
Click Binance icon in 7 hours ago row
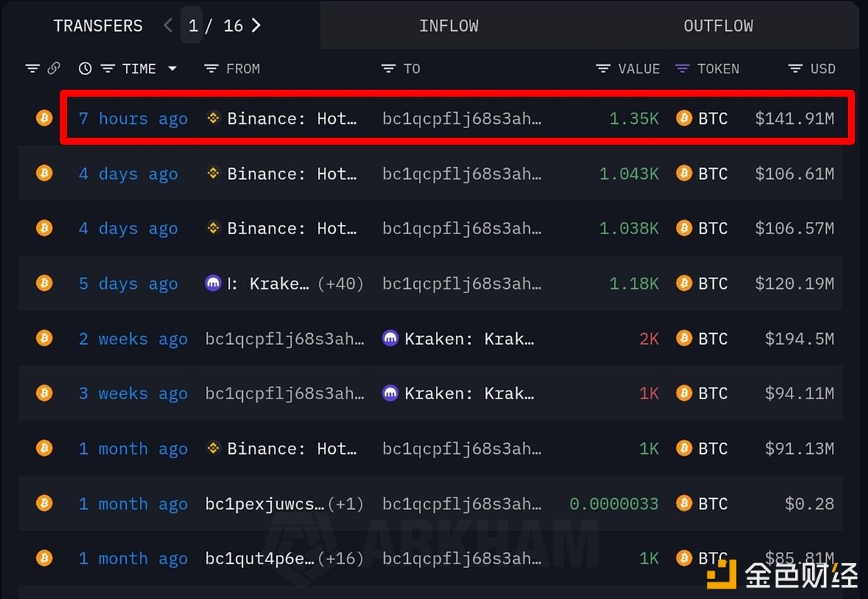pyautogui.click(x=214, y=118)
